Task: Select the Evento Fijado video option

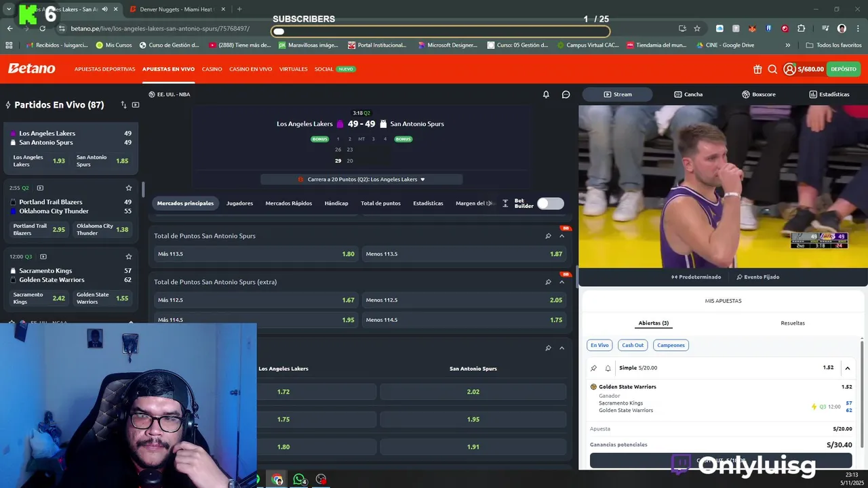Action: [758, 277]
